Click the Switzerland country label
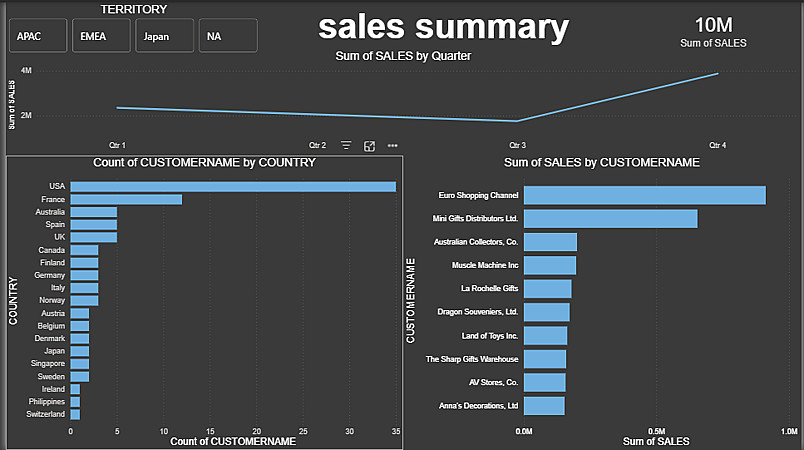Image resolution: width=804 pixels, height=450 pixels. coord(46,414)
